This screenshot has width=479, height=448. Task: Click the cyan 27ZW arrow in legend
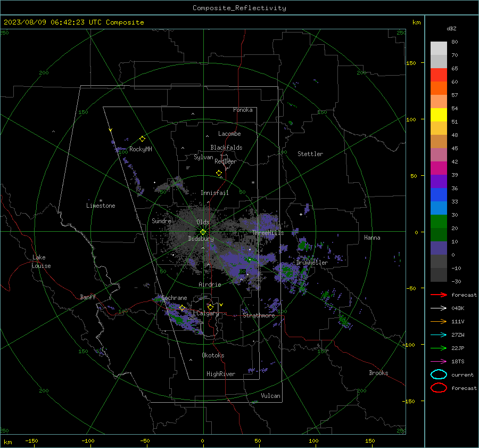click(x=439, y=335)
